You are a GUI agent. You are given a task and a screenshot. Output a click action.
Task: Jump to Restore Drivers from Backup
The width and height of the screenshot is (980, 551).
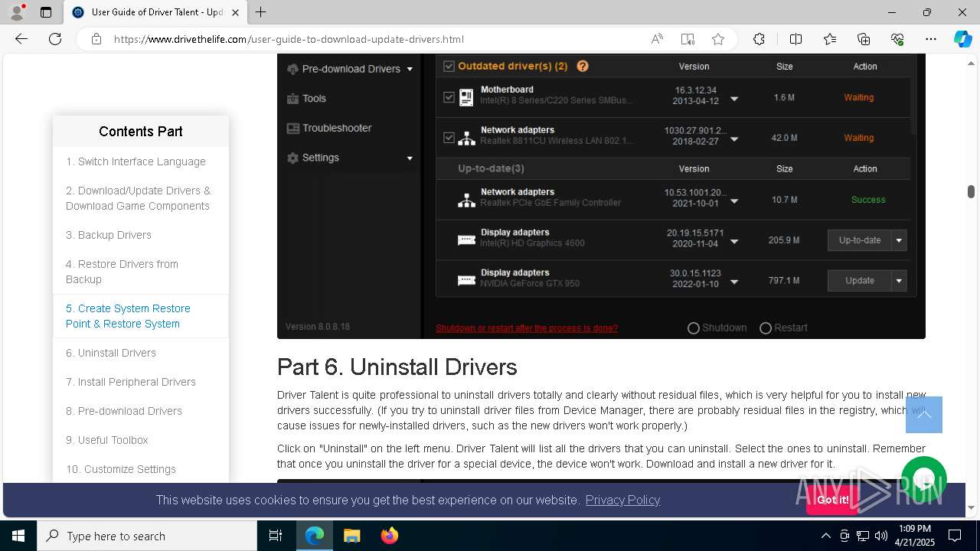tap(122, 272)
